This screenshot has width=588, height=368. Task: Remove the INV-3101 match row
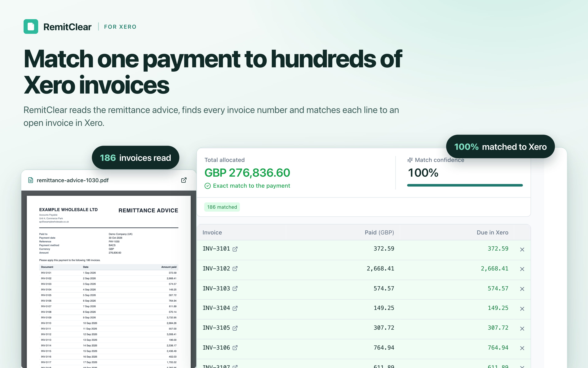522,249
